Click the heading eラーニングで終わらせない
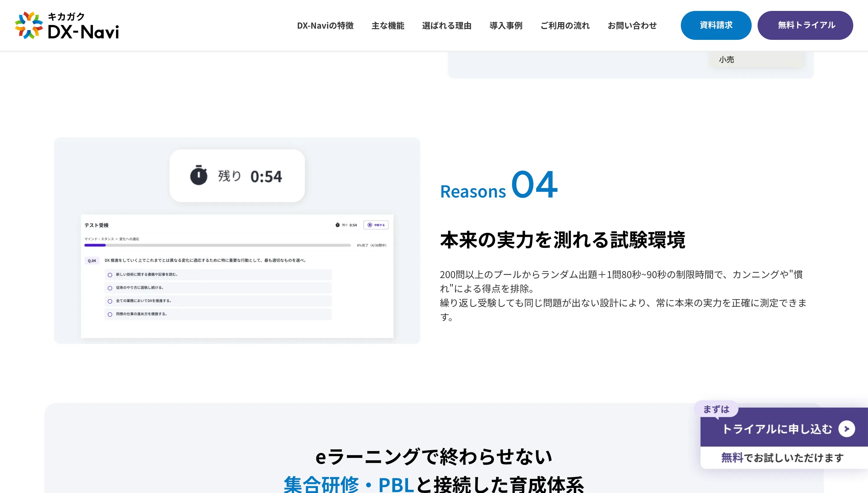The width and height of the screenshot is (868, 493). click(434, 457)
